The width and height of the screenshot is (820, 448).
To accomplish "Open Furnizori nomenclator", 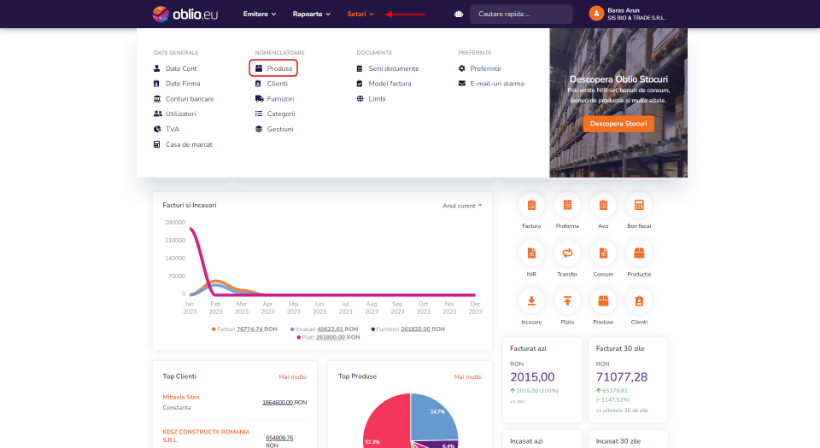I will pyautogui.click(x=274, y=99).
